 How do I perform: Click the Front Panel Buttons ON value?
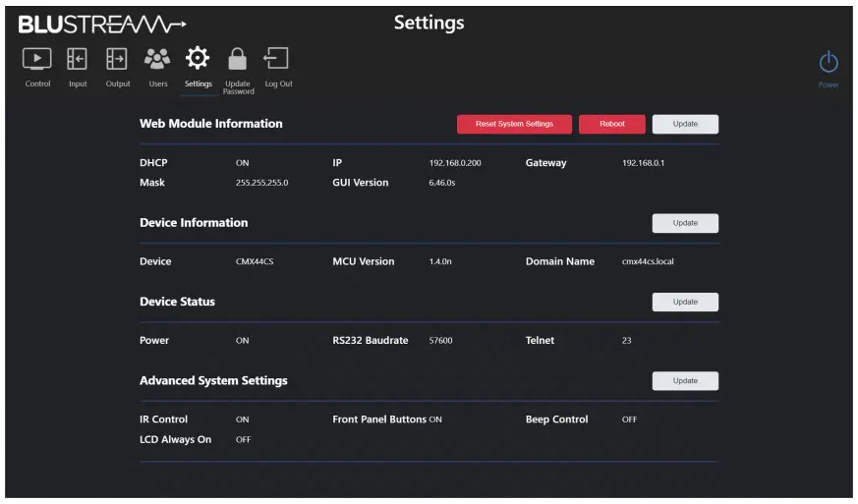click(435, 420)
